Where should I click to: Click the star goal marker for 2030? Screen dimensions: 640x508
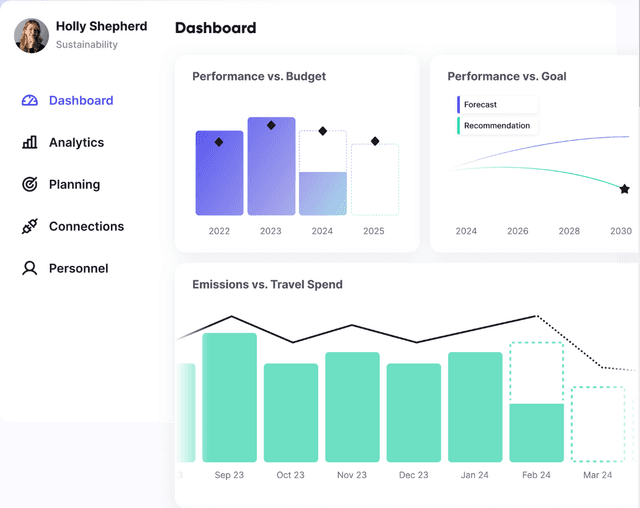(625, 189)
